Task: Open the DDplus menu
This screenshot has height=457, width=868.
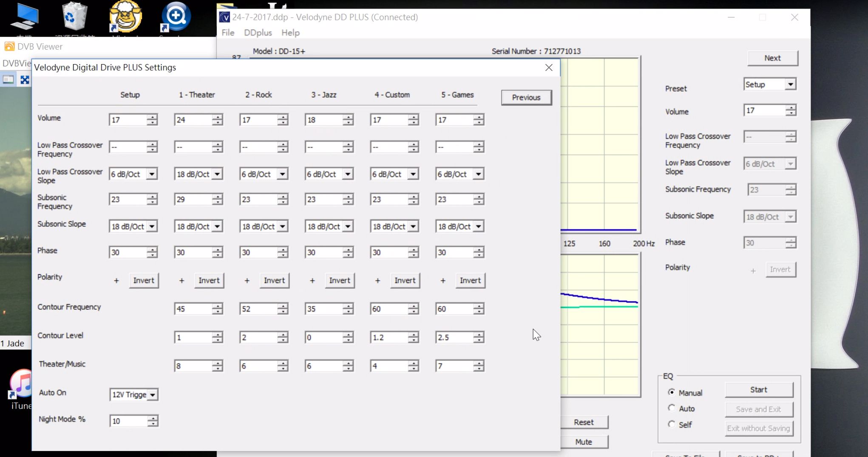Action: tap(258, 33)
